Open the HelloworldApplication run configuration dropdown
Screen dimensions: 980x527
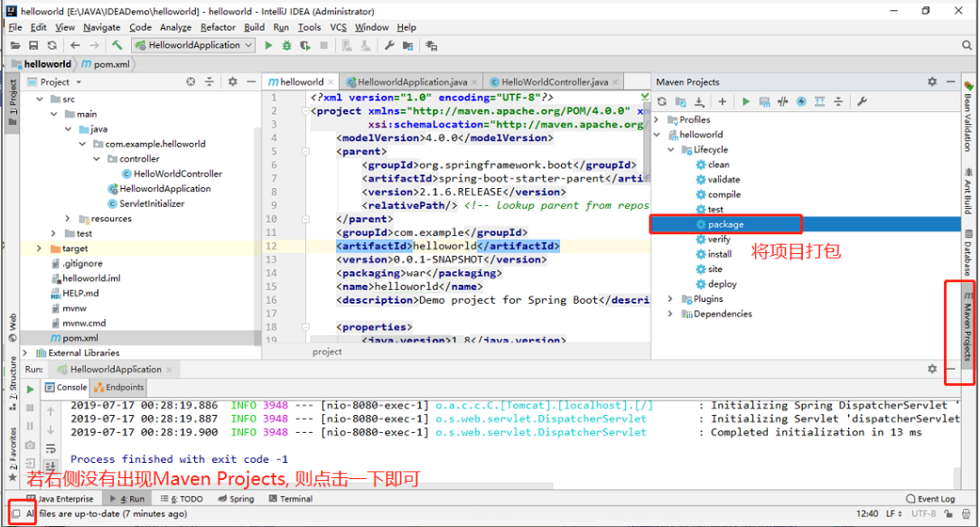tap(193, 45)
